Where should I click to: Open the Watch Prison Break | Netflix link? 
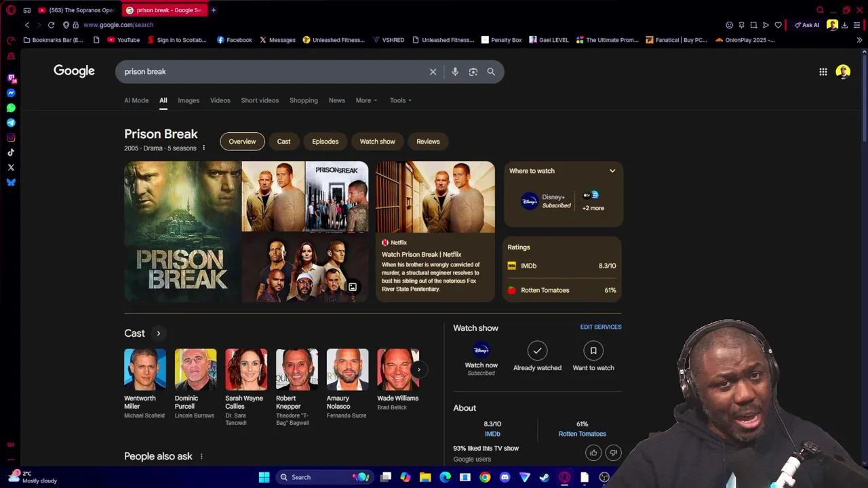(421, 255)
